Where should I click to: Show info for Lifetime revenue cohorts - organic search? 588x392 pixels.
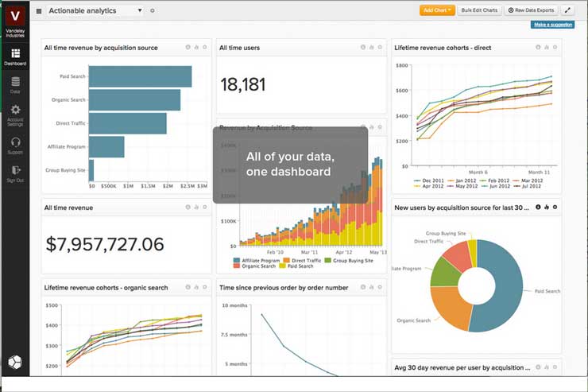[188, 287]
